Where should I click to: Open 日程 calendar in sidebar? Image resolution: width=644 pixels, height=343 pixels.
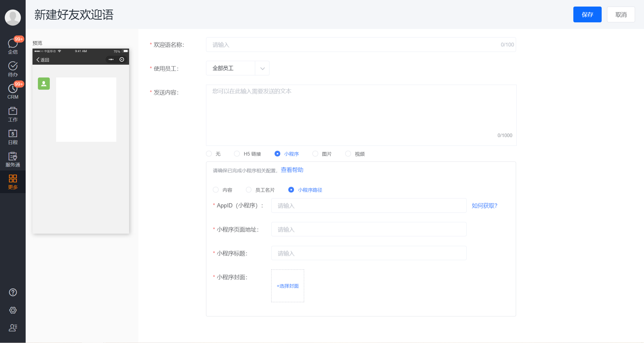pyautogui.click(x=13, y=137)
